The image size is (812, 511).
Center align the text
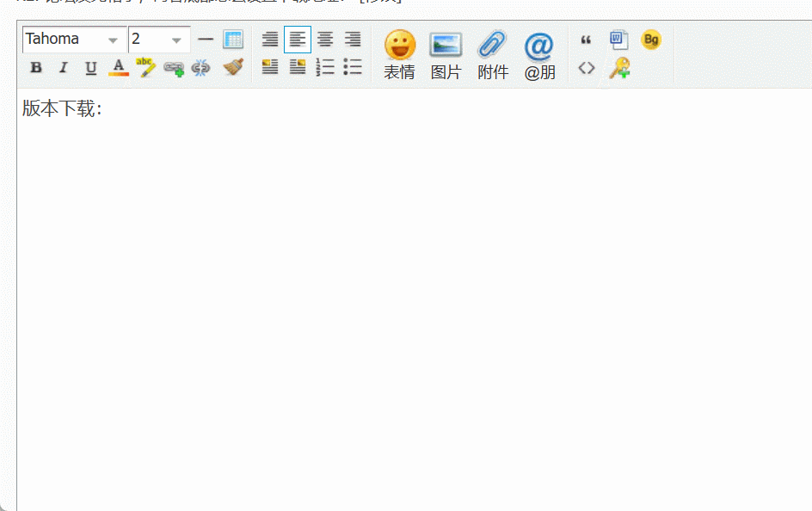[325, 40]
